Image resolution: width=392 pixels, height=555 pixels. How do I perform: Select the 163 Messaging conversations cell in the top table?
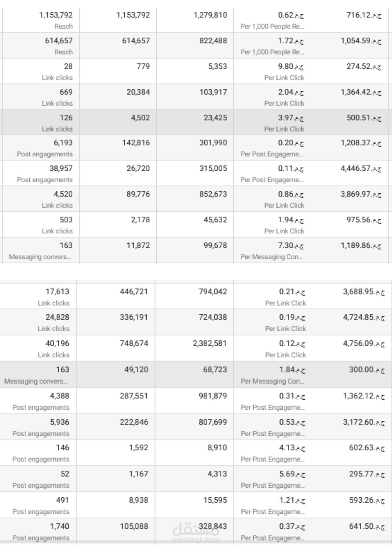41,250
